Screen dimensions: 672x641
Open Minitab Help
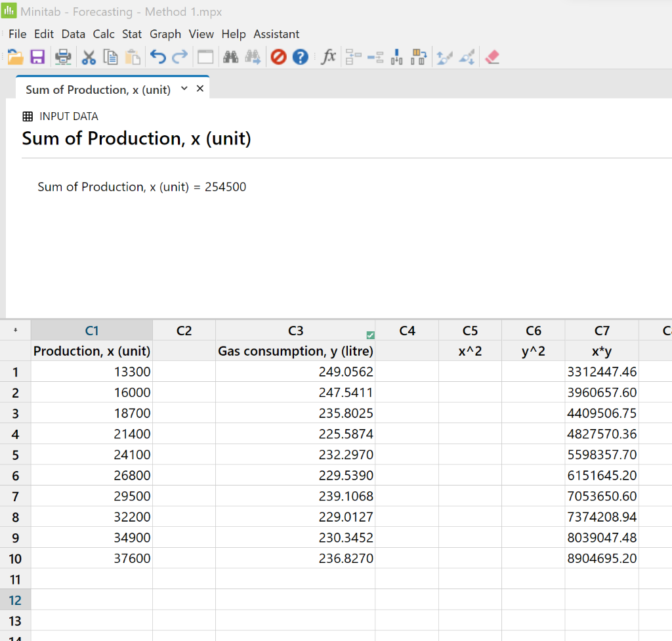pyautogui.click(x=301, y=57)
